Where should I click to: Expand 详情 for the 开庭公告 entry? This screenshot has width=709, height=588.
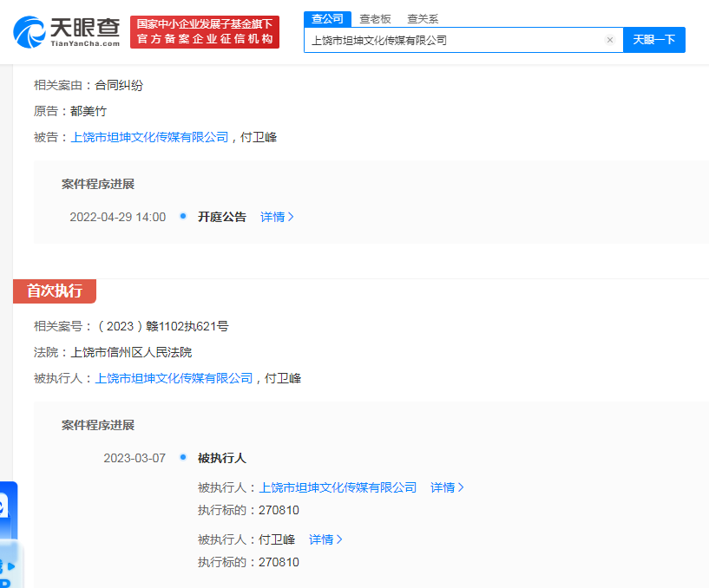(x=277, y=217)
